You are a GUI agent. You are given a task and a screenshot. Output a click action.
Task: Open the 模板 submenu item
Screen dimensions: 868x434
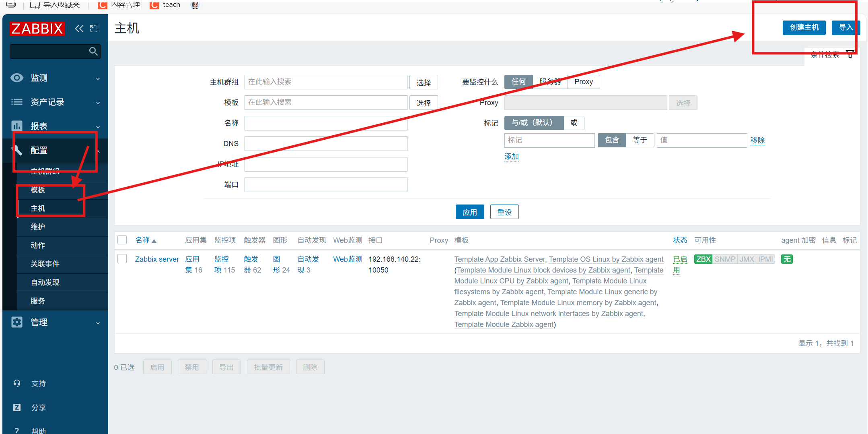pyautogui.click(x=62, y=190)
